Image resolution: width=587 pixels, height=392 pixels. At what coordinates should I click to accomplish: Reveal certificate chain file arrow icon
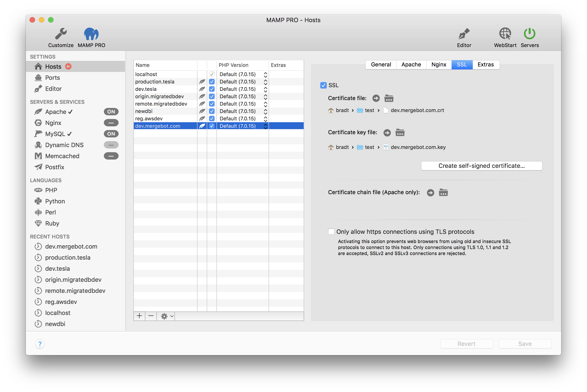[x=430, y=193]
